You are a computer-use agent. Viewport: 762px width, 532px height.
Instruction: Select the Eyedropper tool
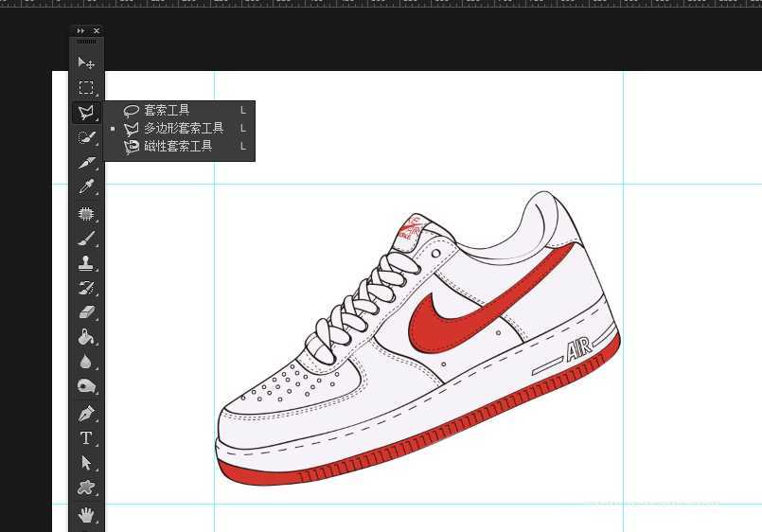point(86,187)
